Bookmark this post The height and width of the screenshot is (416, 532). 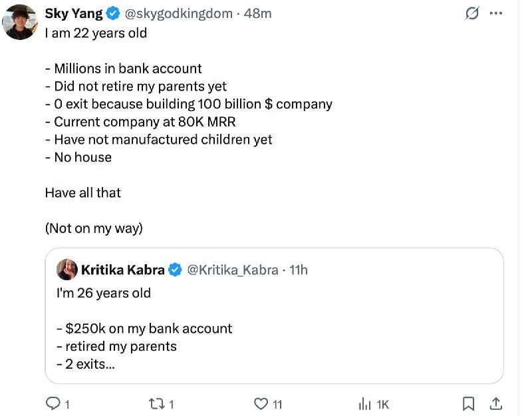point(468,403)
